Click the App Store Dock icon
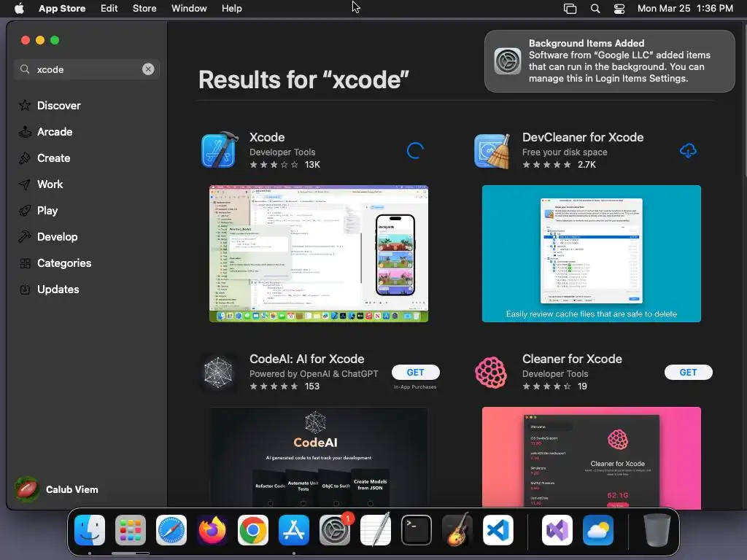747x560 pixels. [x=294, y=530]
